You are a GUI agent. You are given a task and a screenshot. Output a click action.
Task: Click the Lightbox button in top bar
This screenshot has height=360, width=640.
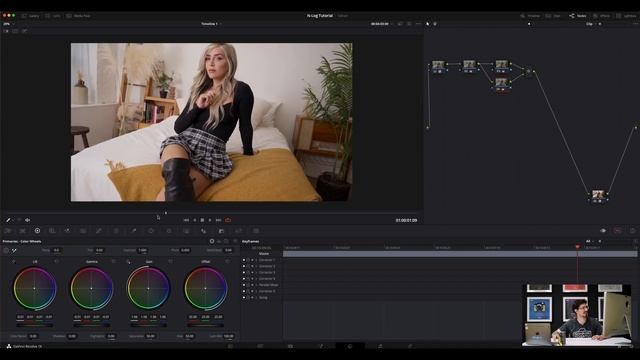pyautogui.click(x=627, y=16)
